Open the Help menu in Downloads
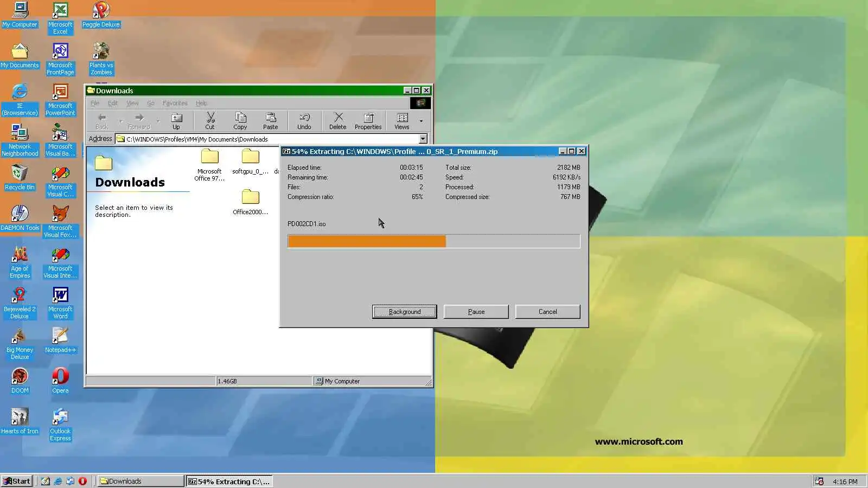The image size is (868, 488). point(202,103)
